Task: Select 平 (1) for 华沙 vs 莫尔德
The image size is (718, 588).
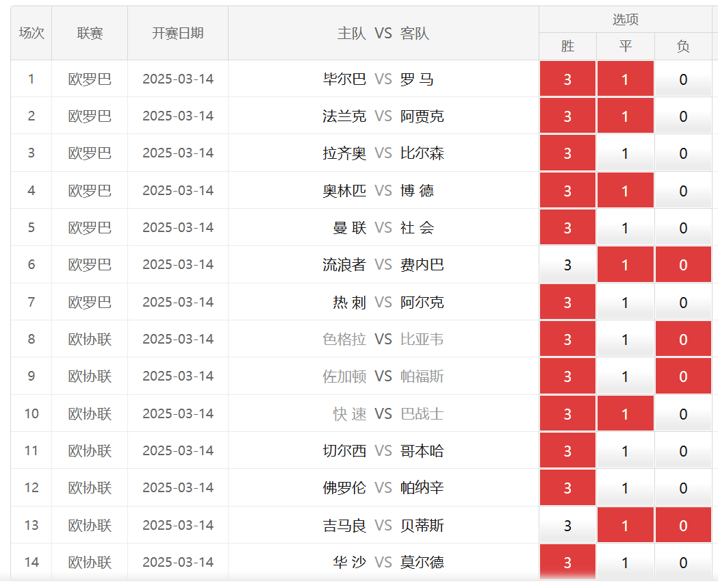Action: click(x=625, y=563)
